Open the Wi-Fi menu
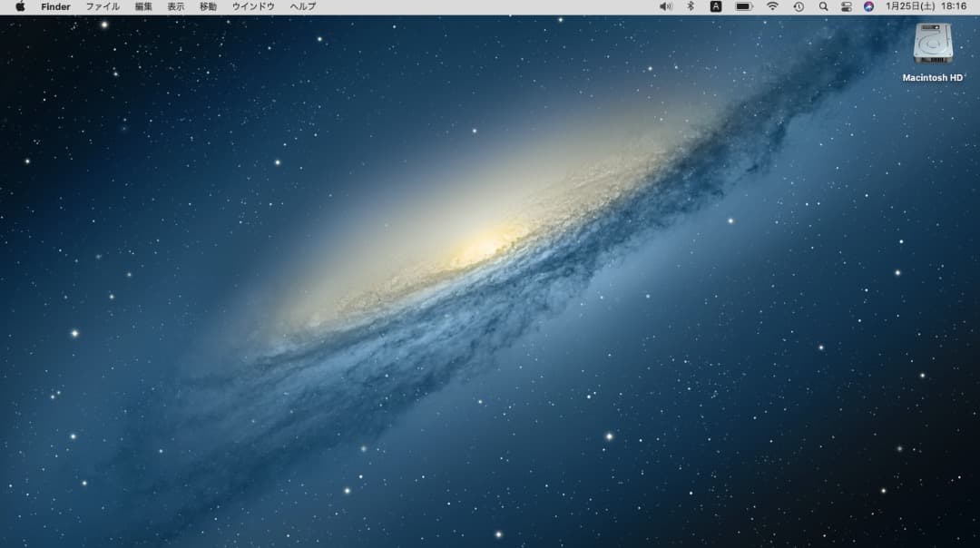Viewport: 980px width, 548px height. tap(772, 6)
